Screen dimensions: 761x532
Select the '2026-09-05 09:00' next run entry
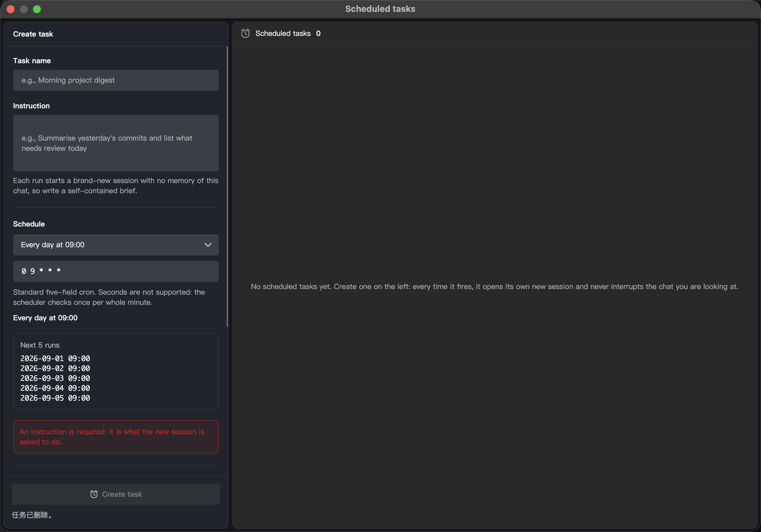[x=55, y=398]
